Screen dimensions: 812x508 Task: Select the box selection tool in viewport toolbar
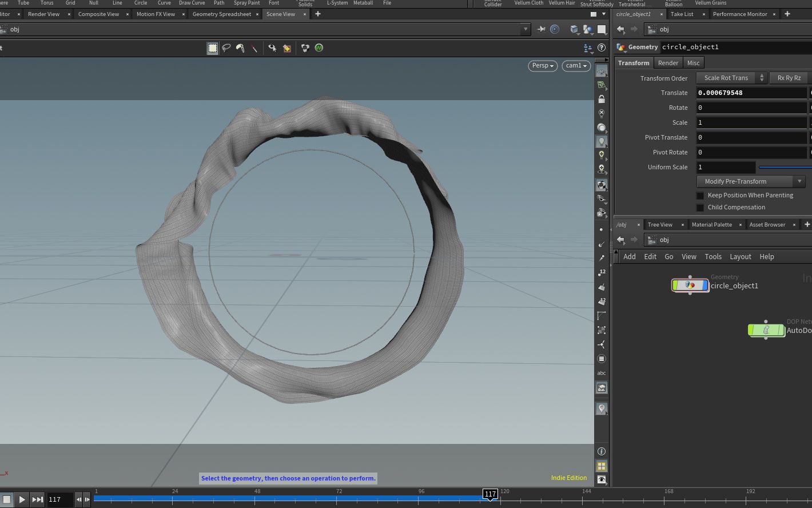coord(212,49)
